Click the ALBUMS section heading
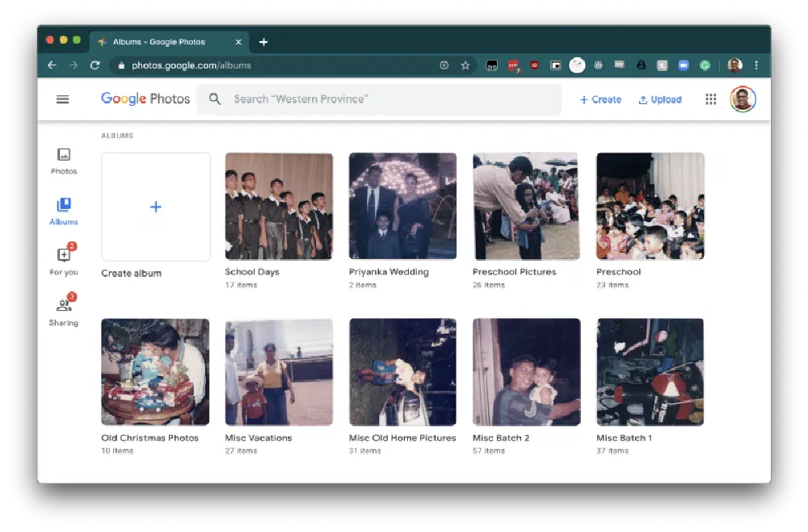Screen dimensions: 808x532 coord(117,136)
